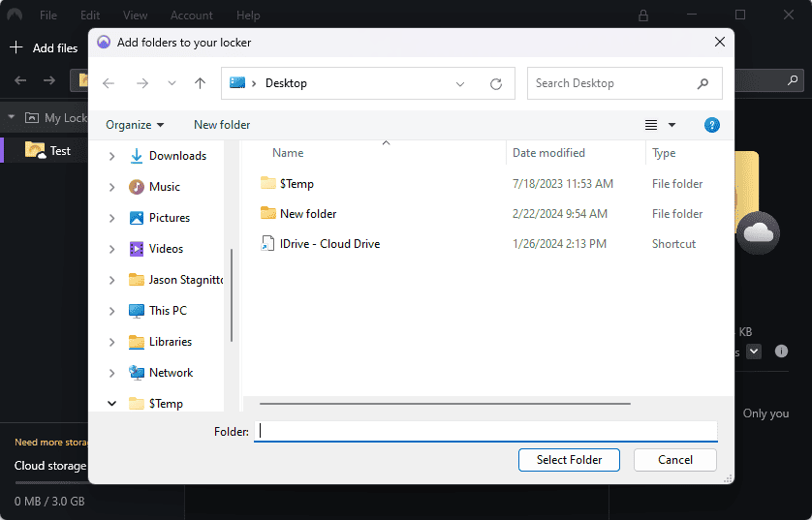This screenshot has width=812, height=520.
Task: Click the Need more storage link
Action: coord(51,443)
